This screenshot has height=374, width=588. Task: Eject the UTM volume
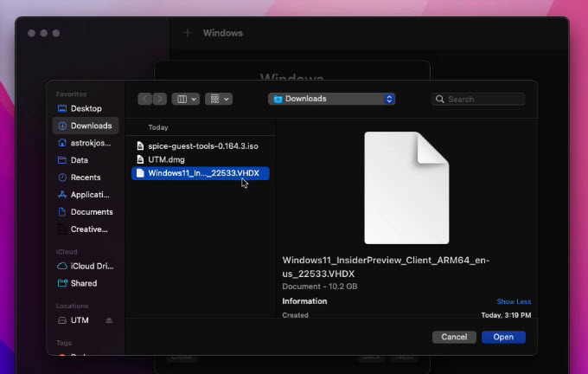(109, 320)
